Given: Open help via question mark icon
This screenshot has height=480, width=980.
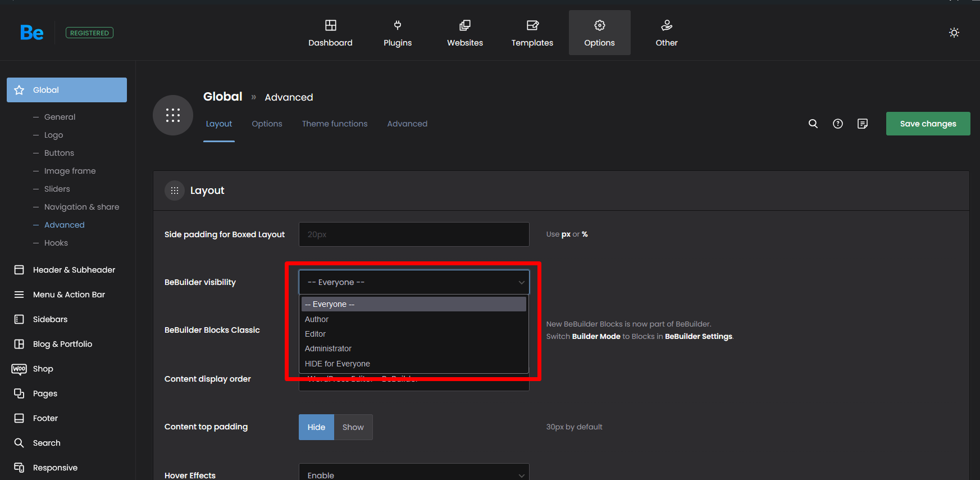Looking at the screenshot, I should point(838,124).
